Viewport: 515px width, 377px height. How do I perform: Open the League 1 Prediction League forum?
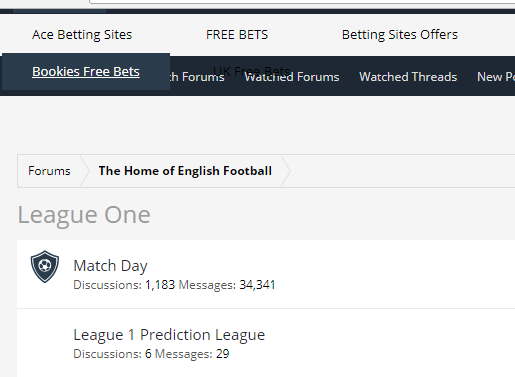169,335
